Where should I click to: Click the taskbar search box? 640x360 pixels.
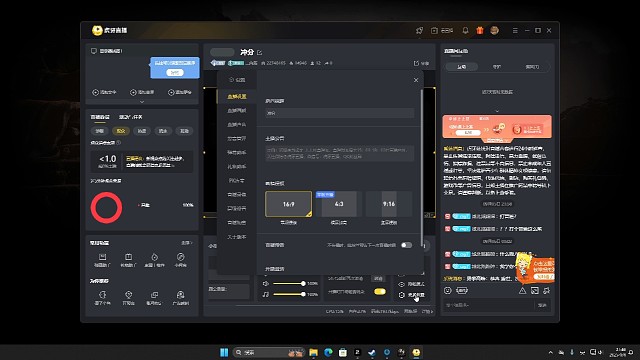tap(269, 352)
